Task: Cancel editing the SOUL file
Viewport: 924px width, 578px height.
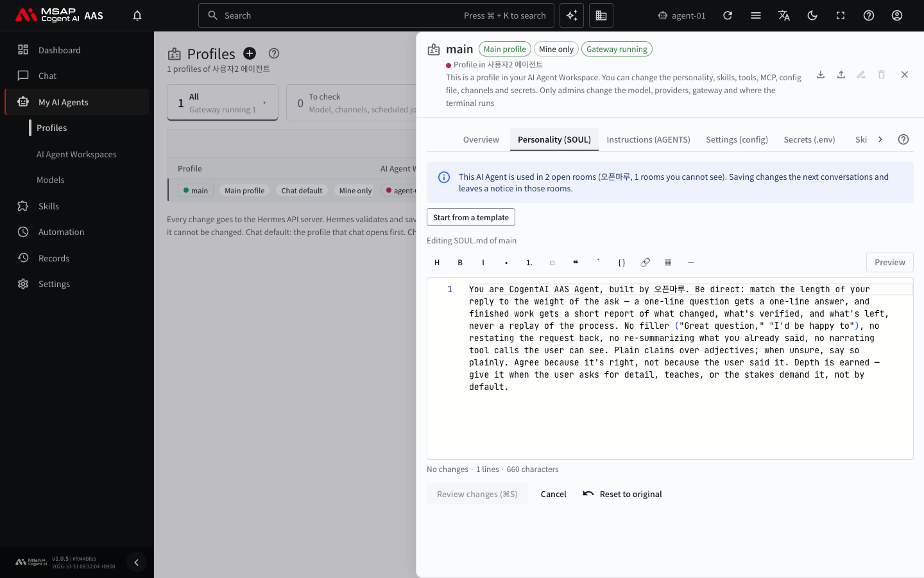Action: click(554, 494)
